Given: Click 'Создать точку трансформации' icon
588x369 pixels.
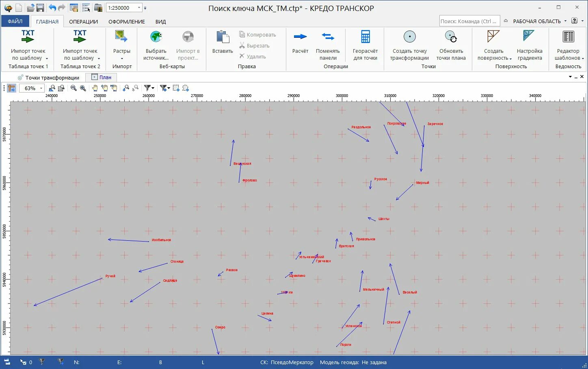Looking at the screenshot, I should [409, 37].
